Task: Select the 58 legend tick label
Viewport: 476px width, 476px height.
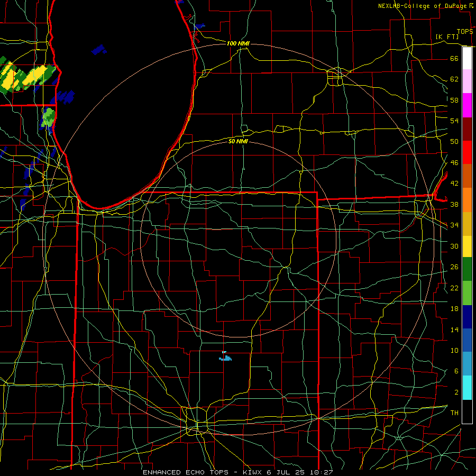Action: (454, 100)
